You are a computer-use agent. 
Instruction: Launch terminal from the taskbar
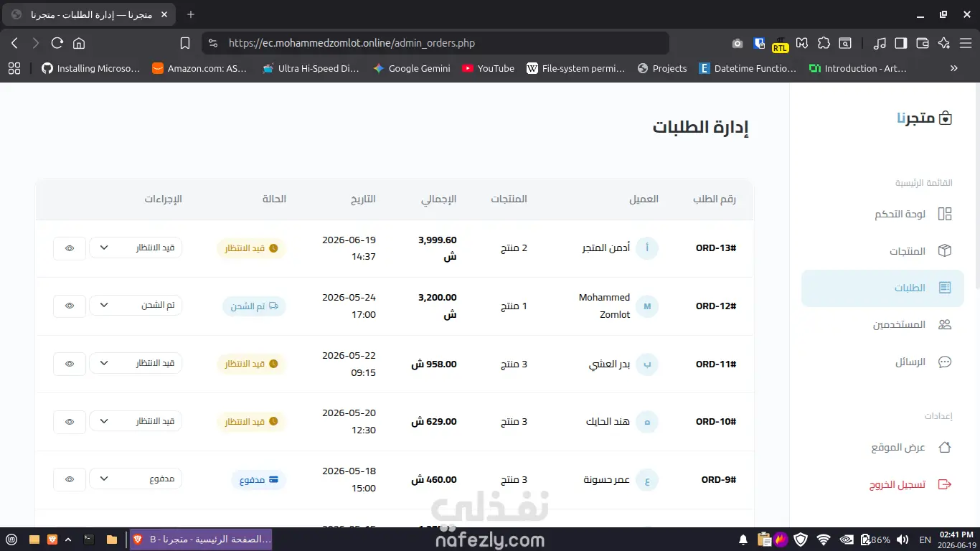pyautogui.click(x=89, y=539)
